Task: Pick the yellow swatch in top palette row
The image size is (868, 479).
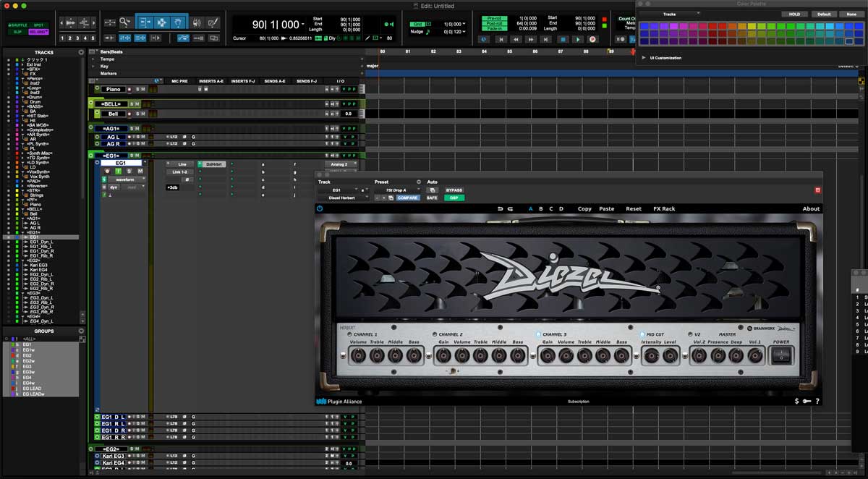Action: 752,26
